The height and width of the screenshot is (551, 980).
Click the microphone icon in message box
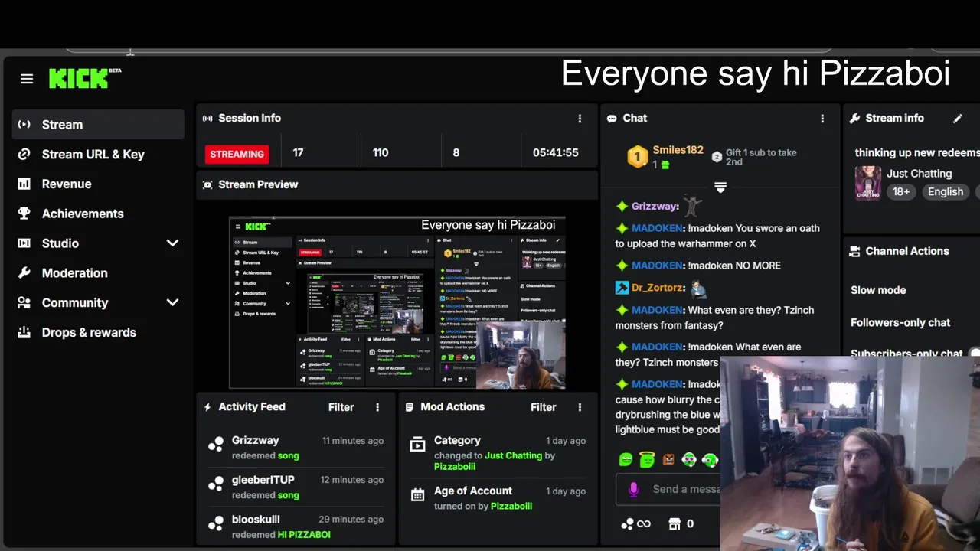(633, 489)
